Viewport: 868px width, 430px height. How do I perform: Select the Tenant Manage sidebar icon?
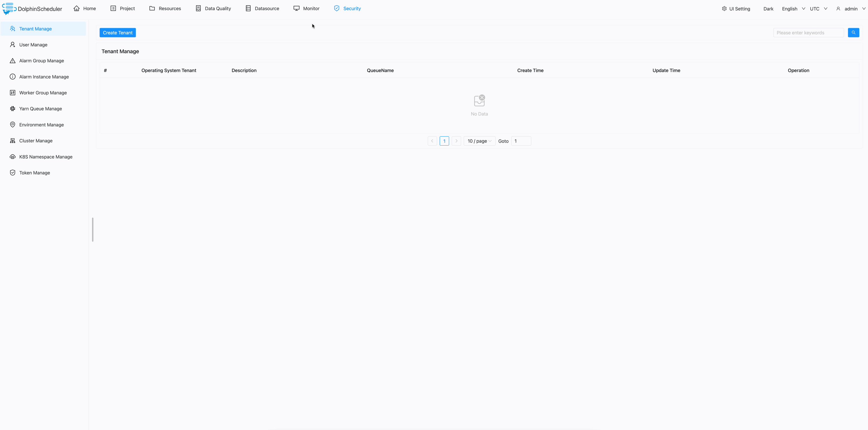12,29
